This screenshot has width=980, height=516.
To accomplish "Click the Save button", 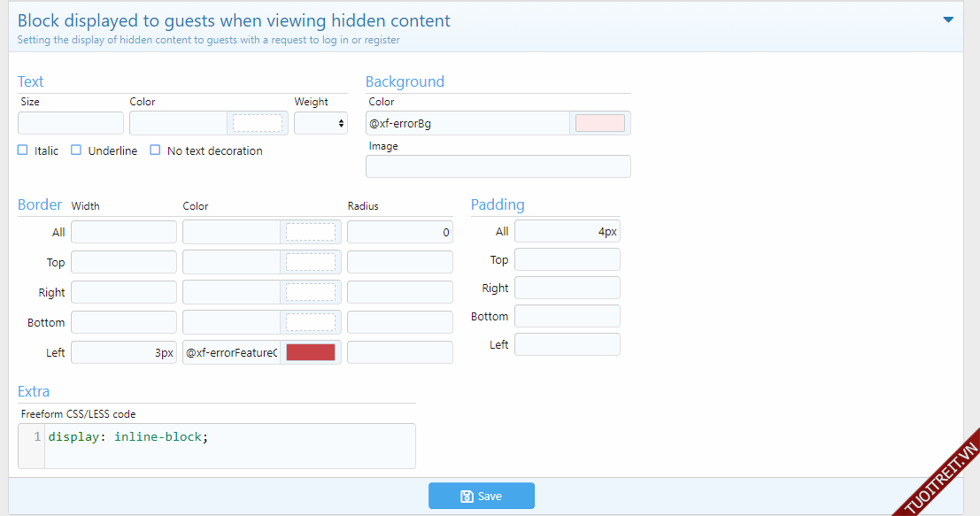I will point(481,497).
